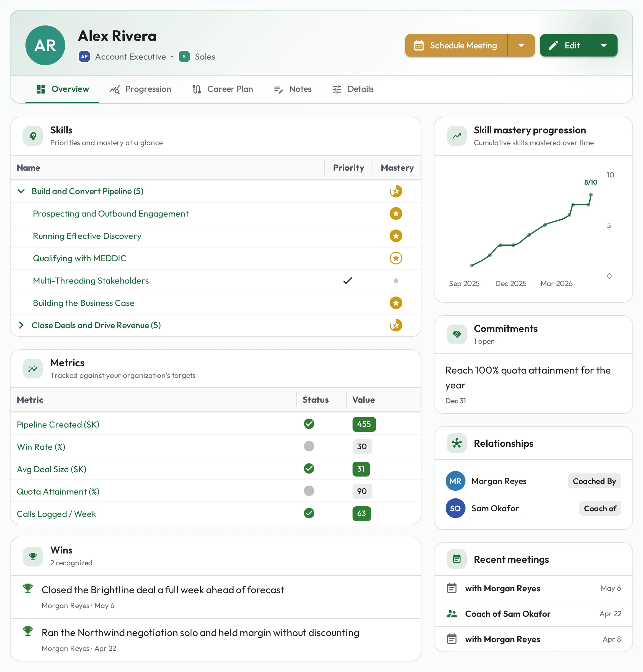
Task: Click the Coach of tag for Sam Okafor
Action: tap(600, 508)
